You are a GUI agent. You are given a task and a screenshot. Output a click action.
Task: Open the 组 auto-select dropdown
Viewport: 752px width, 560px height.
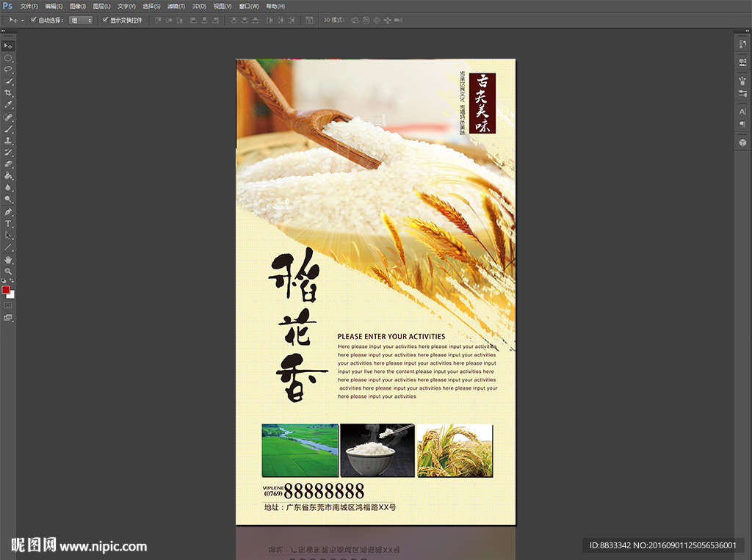click(81, 20)
